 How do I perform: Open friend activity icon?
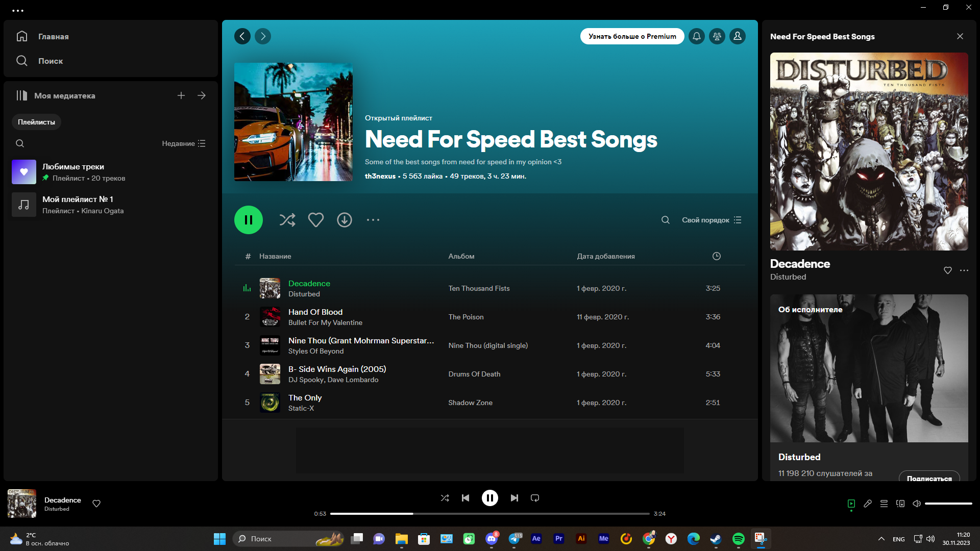pyautogui.click(x=717, y=36)
